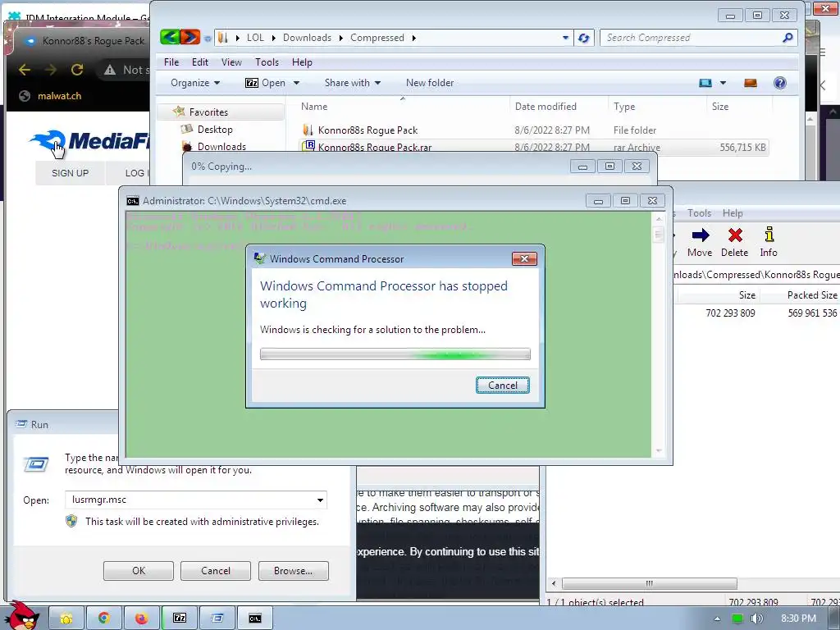840x630 pixels.
Task: Expand the view options arrow
Action: (x=723, y=83)
